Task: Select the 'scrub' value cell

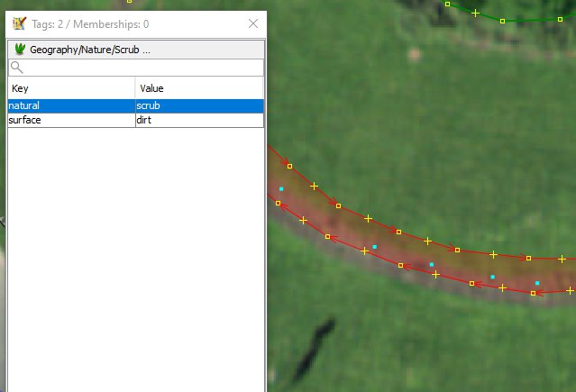Action: point(199,105)
